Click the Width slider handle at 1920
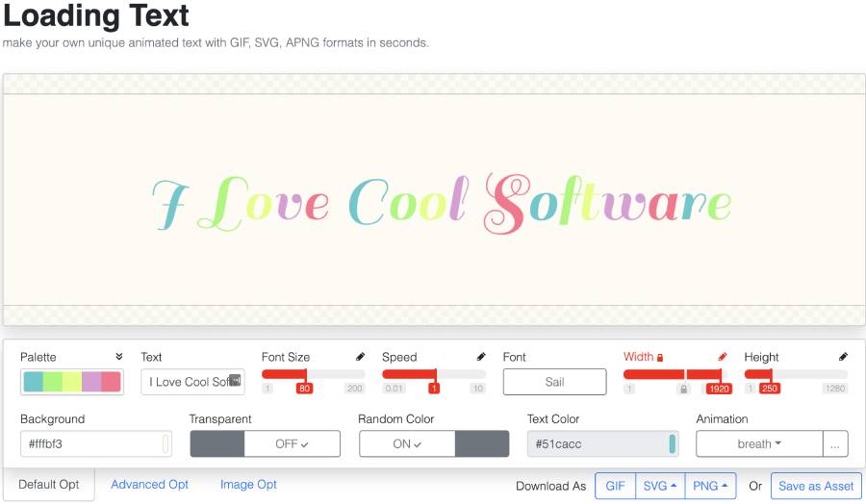 (719, 389)
